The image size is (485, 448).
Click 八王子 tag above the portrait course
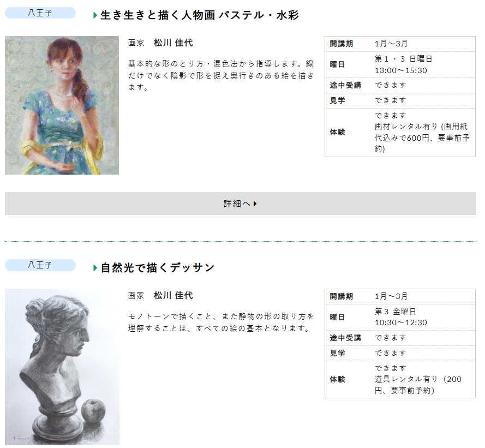[x=40, y=13]
